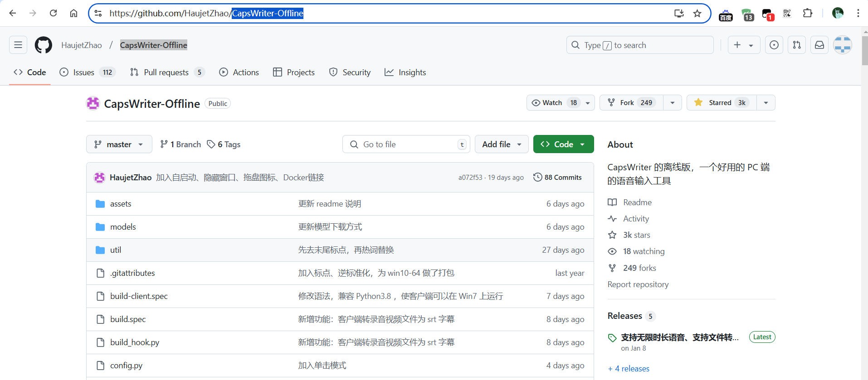Open the 88 Commits history
The image size is (868, 380).
[x=557, y=178]
